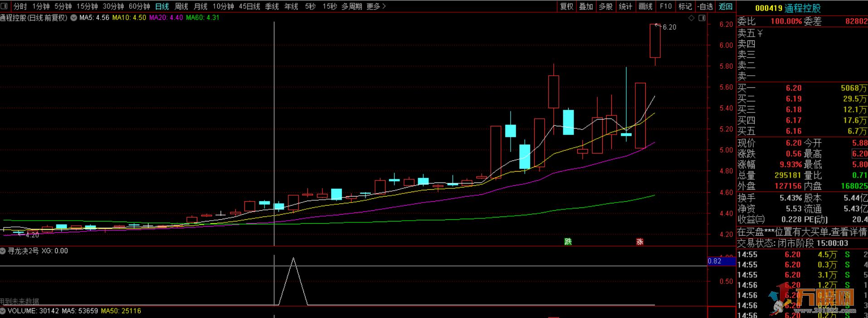The height and width of the screenshot is (318, 868).
Task: Click the 买五 bid row at 6.16
Action: pyautogui.click(x=802, y=131)
